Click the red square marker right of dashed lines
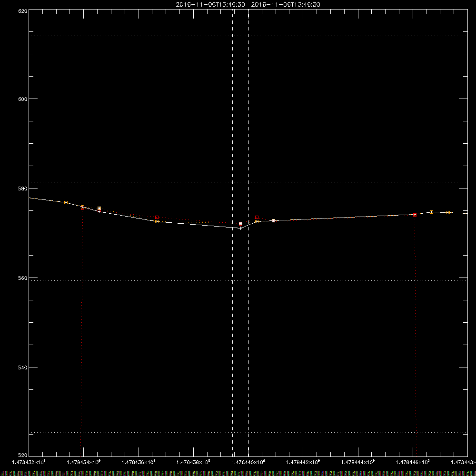 pyautogui.click(x=257, y=218)
